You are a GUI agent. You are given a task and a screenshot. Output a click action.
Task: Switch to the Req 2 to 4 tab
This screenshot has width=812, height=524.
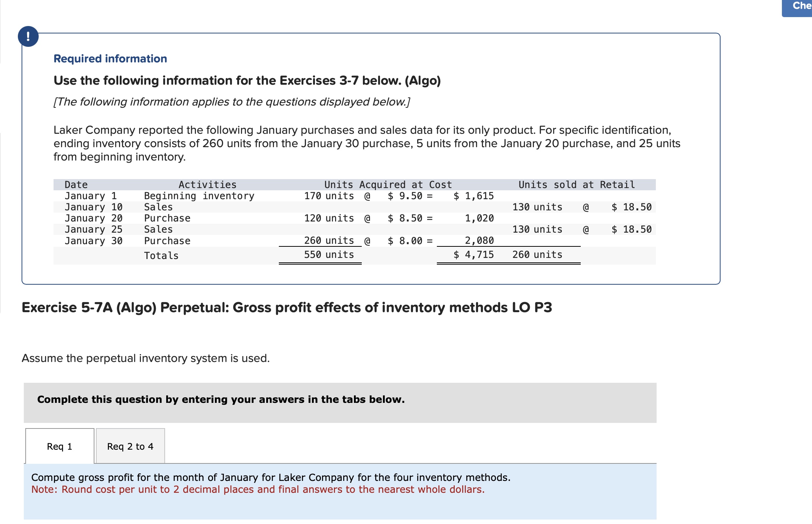[x=130, y=446]
